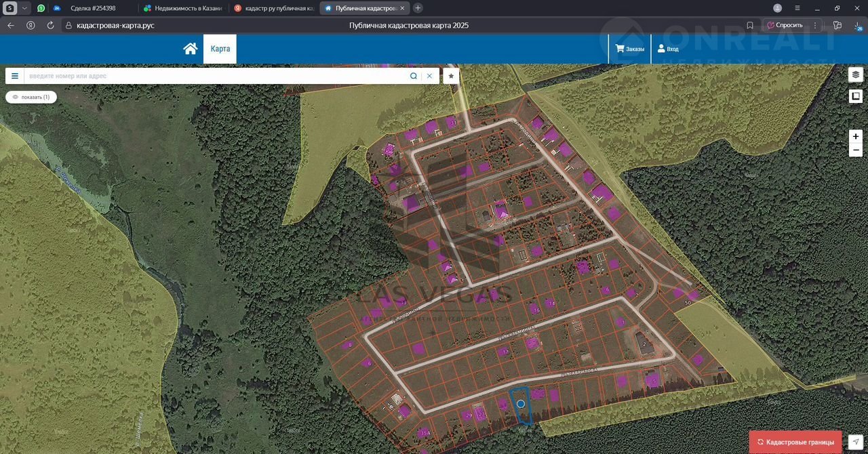Toggle Кадастровые границы overlay

pyautogui.click(x=795, y=442)
